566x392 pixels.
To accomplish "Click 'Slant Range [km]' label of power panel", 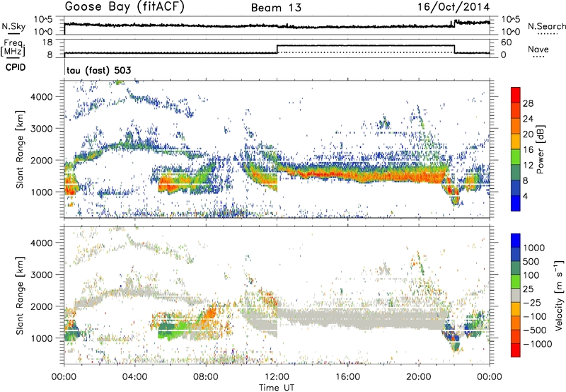I will (20, 149).
